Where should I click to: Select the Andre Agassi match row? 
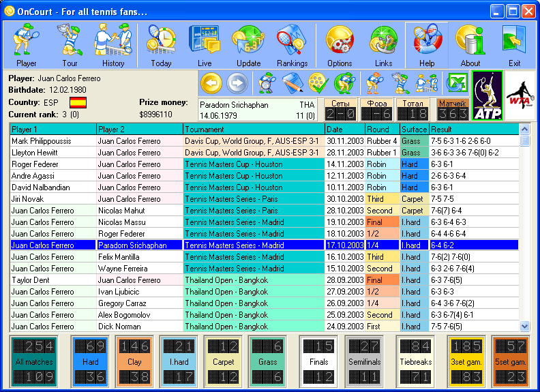264,176
